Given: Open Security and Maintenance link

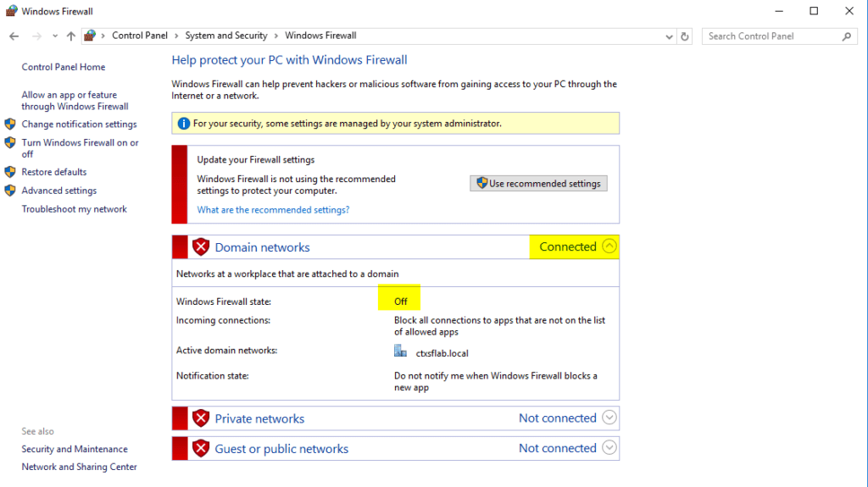Looking at the screenshot, I should [75, 449].
